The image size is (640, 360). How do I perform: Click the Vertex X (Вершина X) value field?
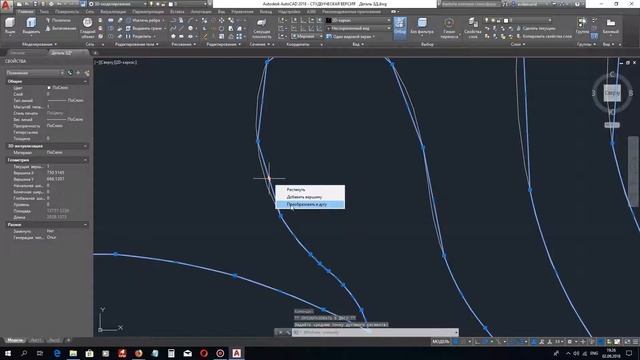[x=56, y=173]
